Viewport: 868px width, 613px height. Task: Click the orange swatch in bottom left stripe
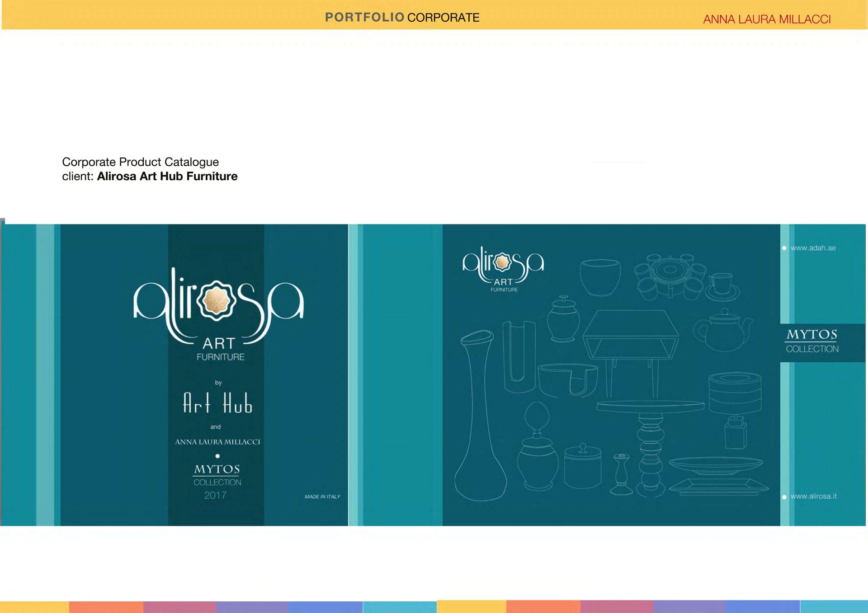click(x=106, y=607)
